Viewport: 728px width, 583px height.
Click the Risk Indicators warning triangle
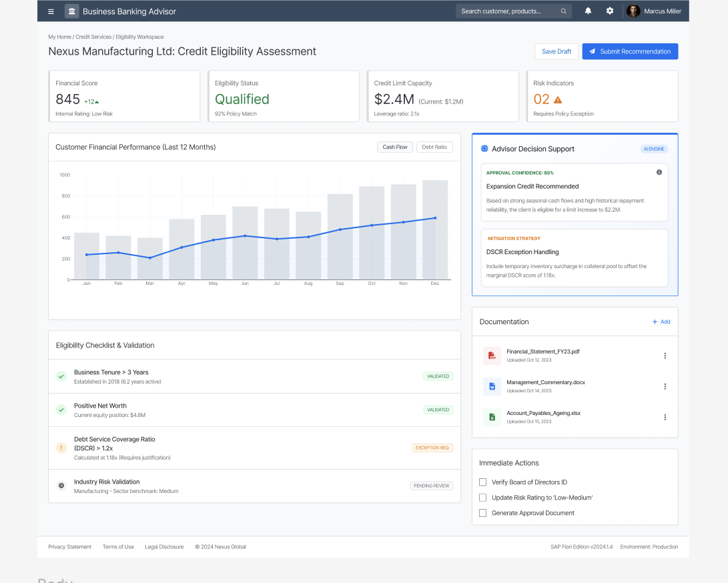(558, 100)
